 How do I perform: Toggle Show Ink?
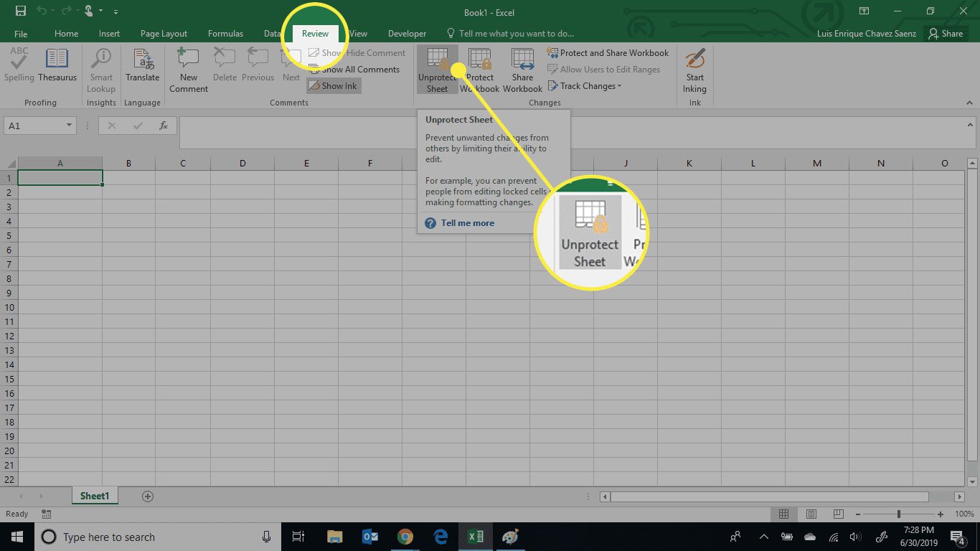click(x=333, y=85)
